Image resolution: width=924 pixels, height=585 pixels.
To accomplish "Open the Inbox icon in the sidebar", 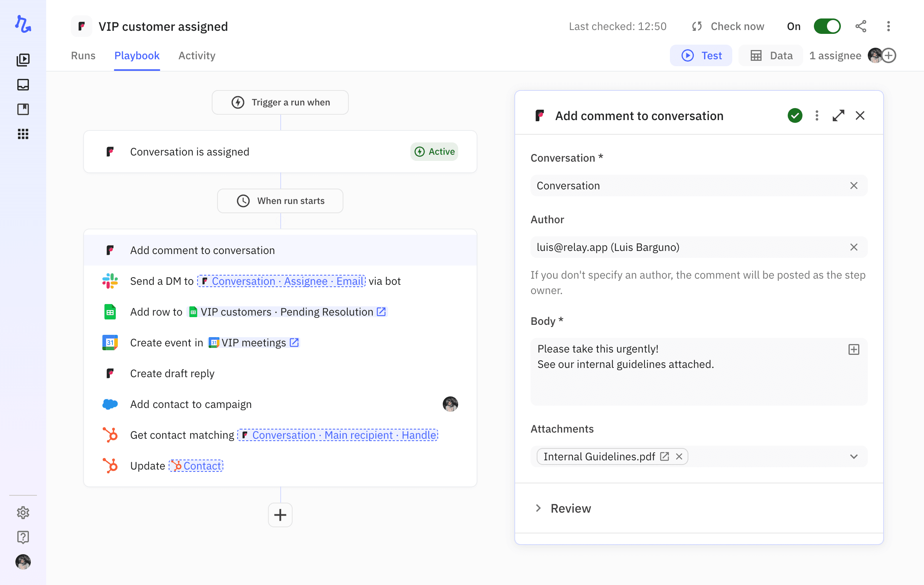I will (x=23, y=85).
